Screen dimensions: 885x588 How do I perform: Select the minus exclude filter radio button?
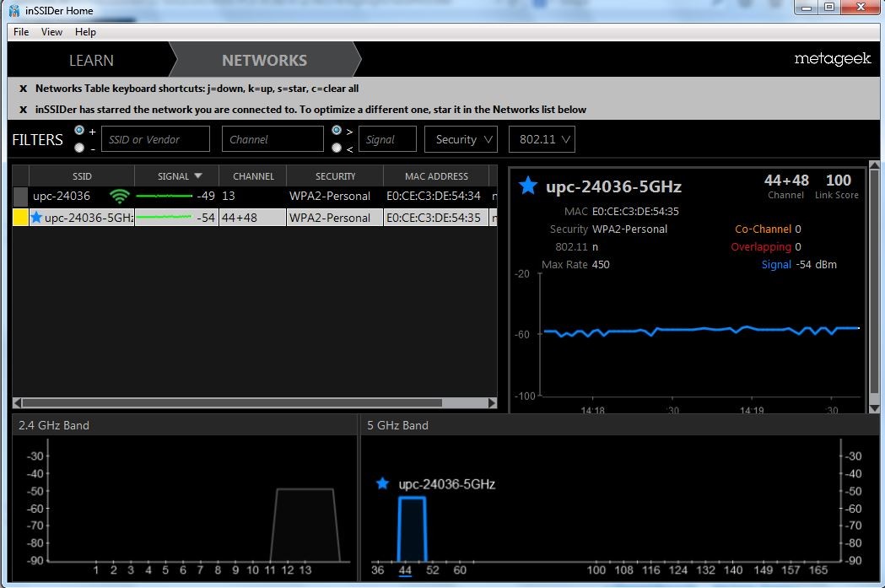[79, 148]
